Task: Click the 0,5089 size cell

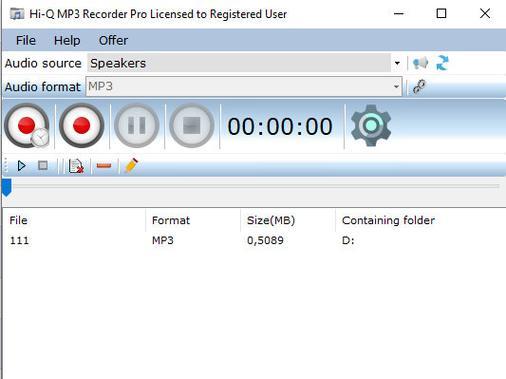Action: pos(265,240)
